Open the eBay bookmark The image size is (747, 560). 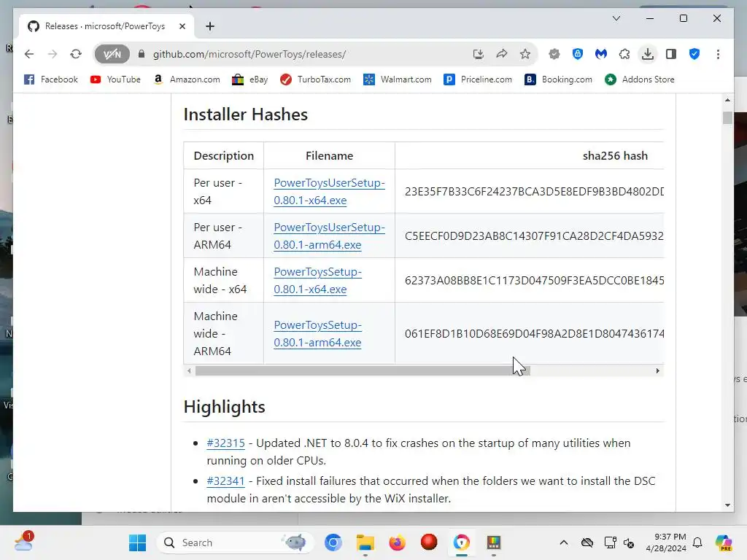[x=250, y=79]
